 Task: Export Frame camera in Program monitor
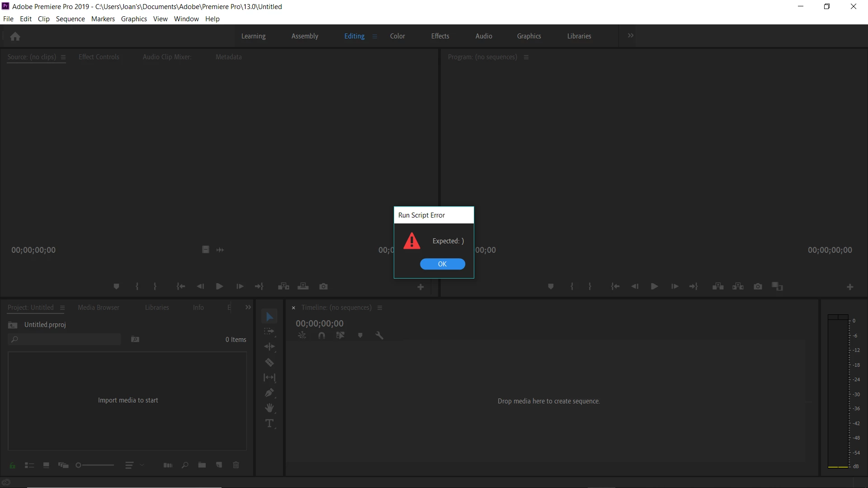758,287
